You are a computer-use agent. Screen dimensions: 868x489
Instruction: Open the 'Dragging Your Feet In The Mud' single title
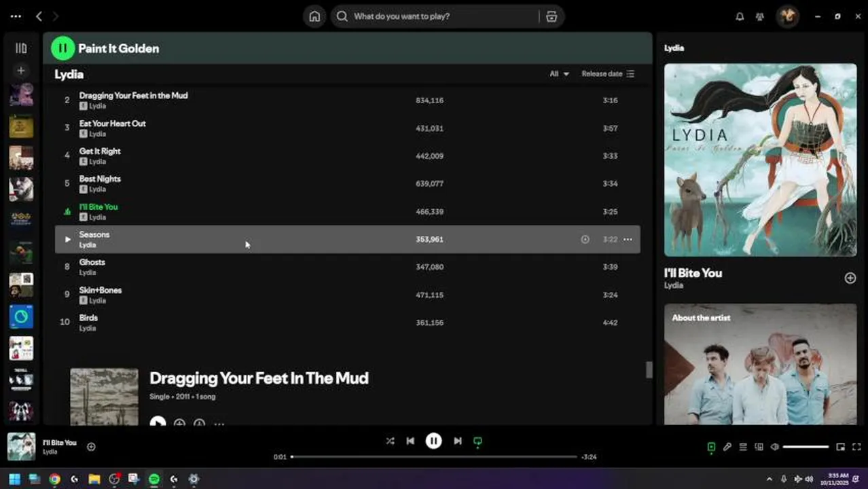[x=259, y=378]
